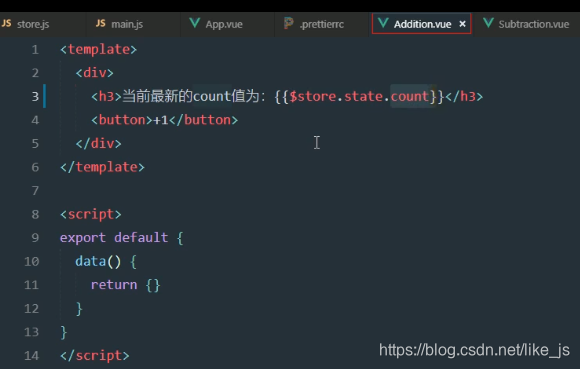This screenshot has width=580, height=369.
Task: Click the export keyword on line 9
Action: point(83,238)
